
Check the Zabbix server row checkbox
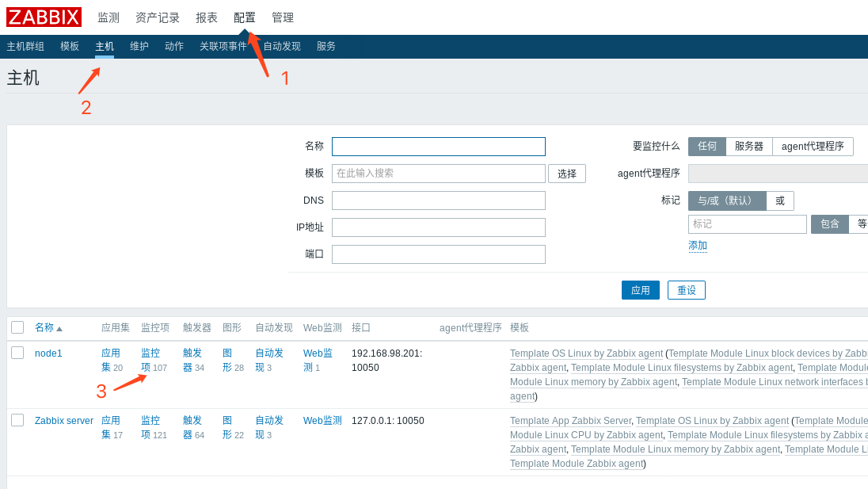pyautogui.click(x=17, y=420)
